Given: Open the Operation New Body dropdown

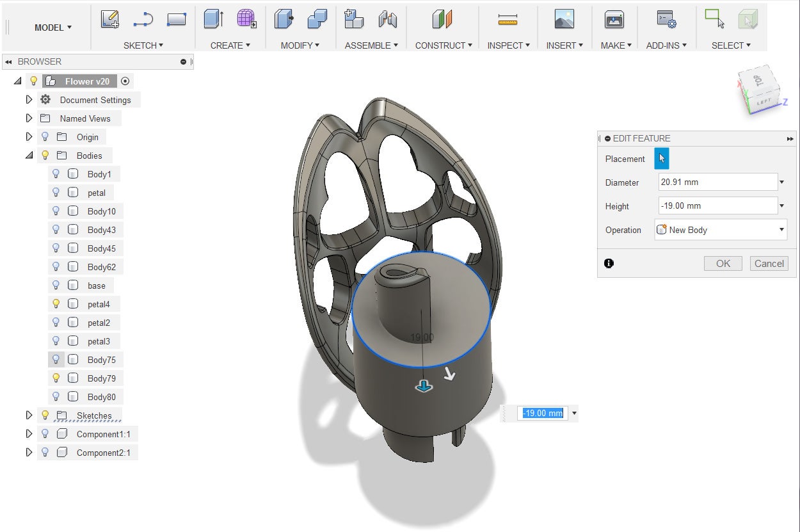Looking at the screenshot, I should click(x=720, y=230).
